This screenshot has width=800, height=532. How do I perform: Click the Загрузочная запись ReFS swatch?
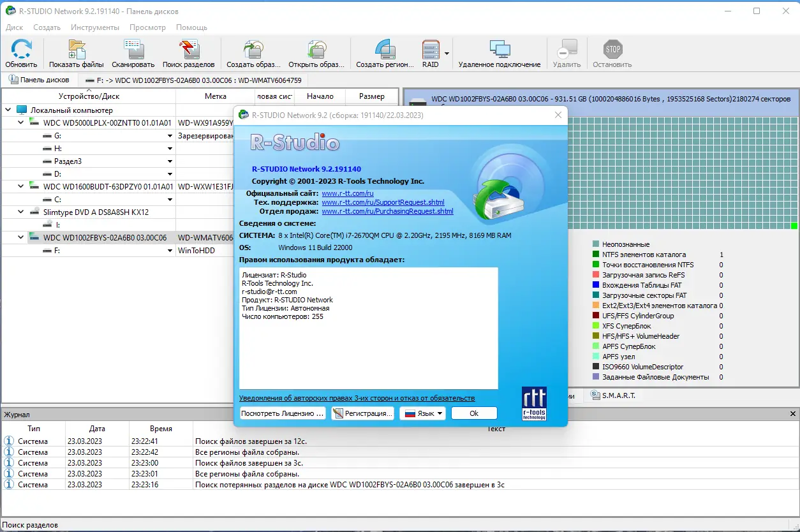point(596,275)
